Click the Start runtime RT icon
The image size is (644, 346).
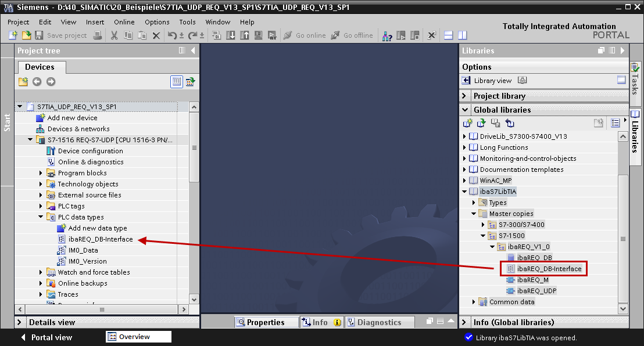[272, 35]
